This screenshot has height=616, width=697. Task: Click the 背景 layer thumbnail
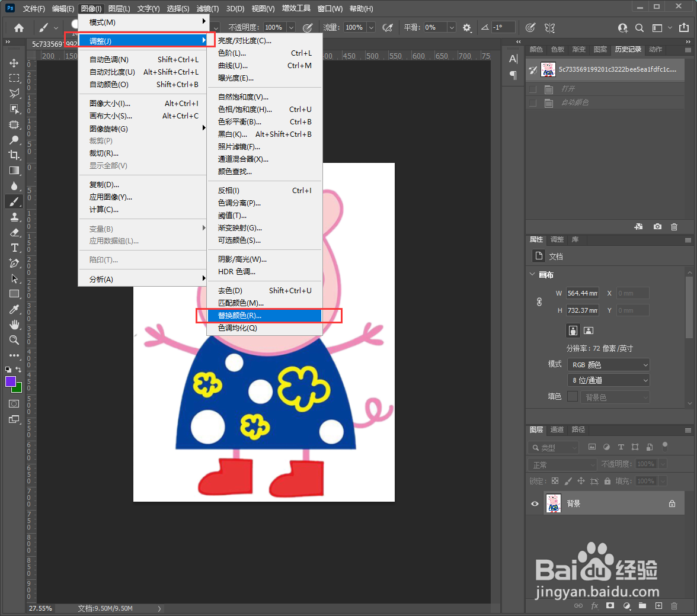(553, 503)
